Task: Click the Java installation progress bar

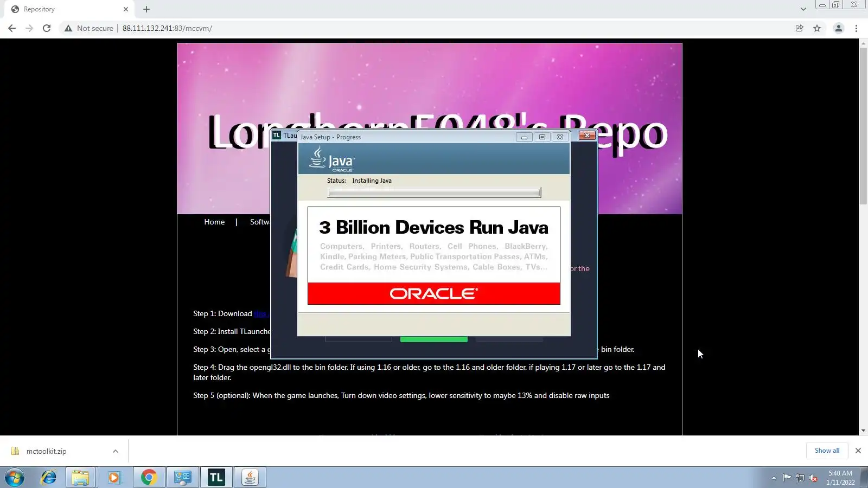Action: coord(434,192)
